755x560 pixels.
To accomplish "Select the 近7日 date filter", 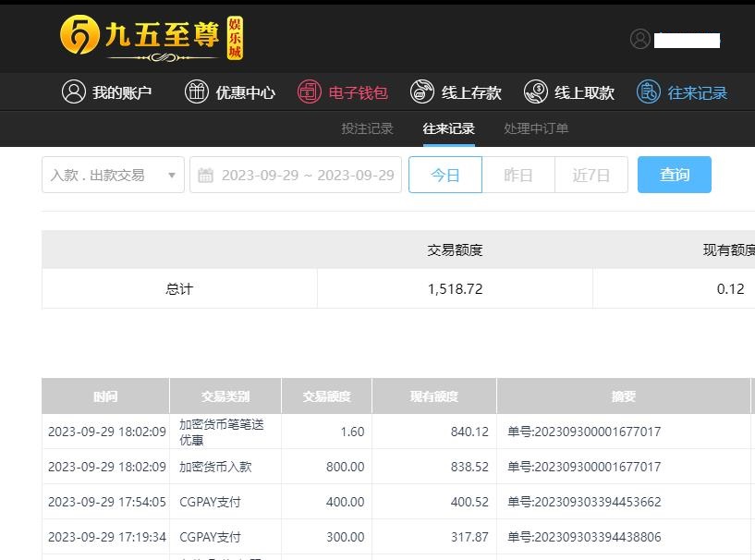I will [591, 176].
